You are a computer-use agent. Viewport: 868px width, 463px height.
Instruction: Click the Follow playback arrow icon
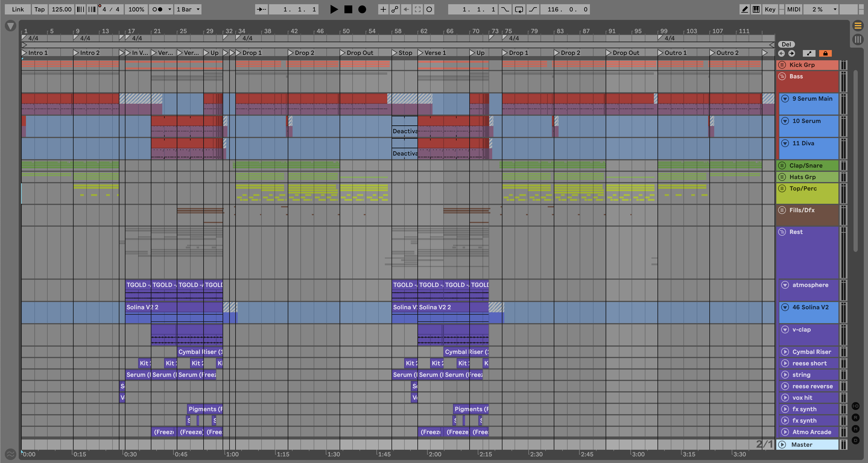tap(261, 9)
